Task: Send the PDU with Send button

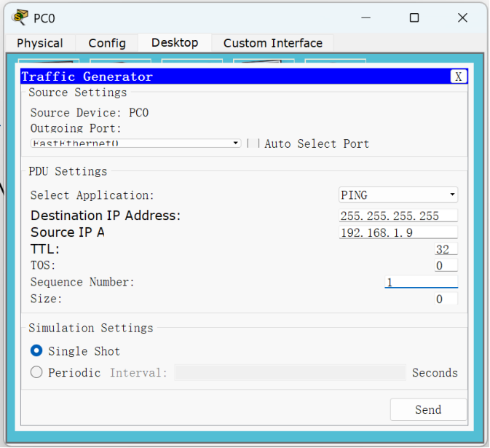Action: [428, 409]
